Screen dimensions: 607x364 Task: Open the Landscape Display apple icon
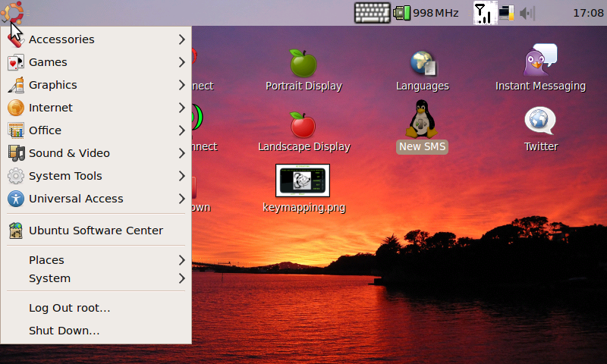tap(303, 124)
